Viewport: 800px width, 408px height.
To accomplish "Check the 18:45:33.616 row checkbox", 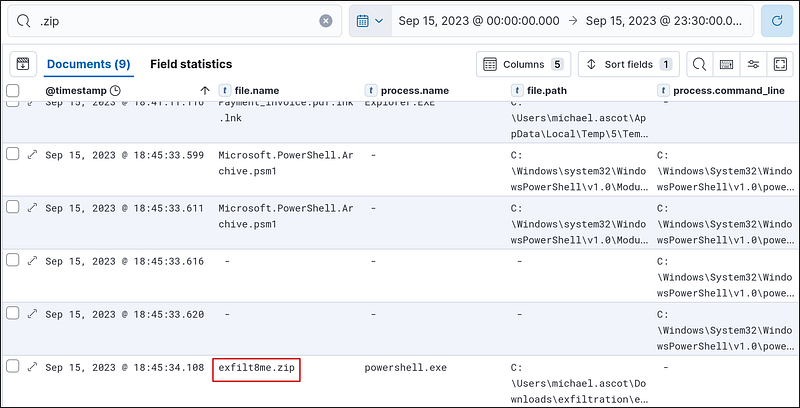I will click(13, 261).
